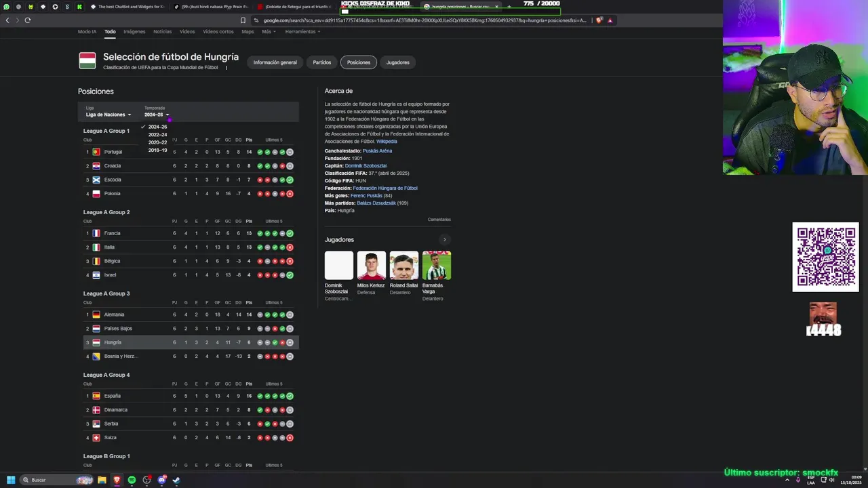The height and width of the screenshot is (488, 868).
Task: Open the Ferenc Puskás top scorer link
Action: [x=366, y=196]
